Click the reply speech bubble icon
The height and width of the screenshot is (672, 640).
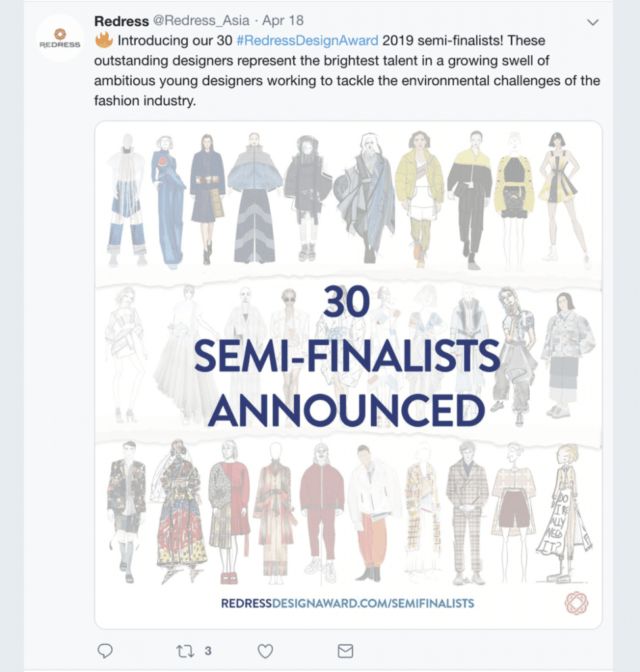pos(104,650)
